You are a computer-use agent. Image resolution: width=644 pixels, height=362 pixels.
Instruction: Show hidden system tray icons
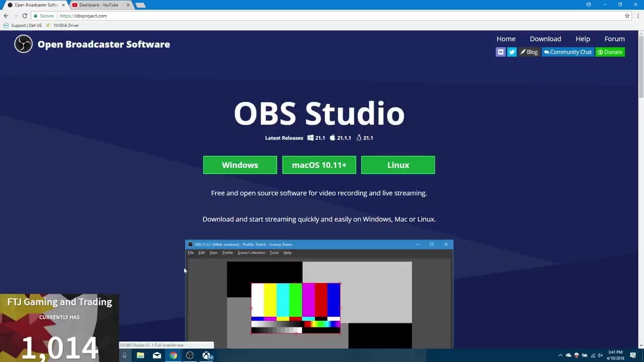[560, 355]
